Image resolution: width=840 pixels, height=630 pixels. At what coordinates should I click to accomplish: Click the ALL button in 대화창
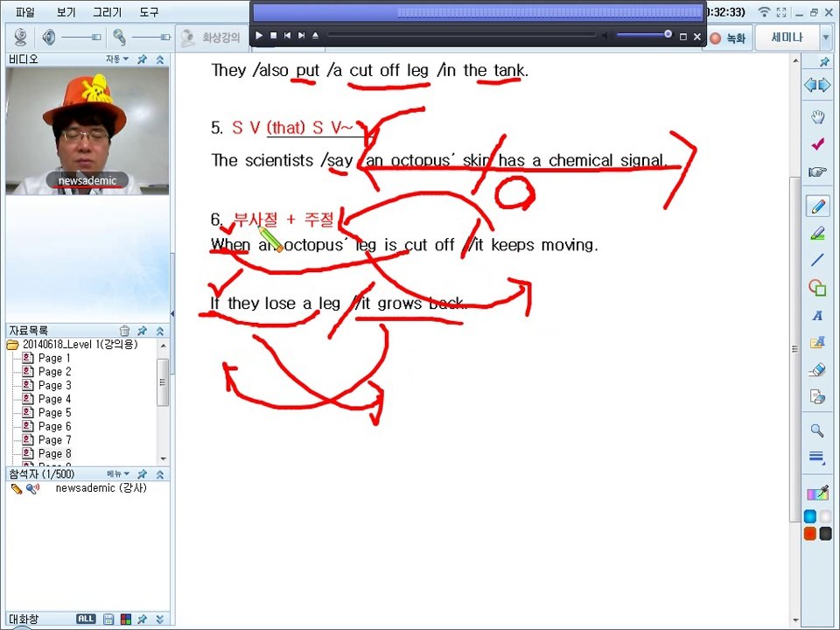[x=86, y=619]
